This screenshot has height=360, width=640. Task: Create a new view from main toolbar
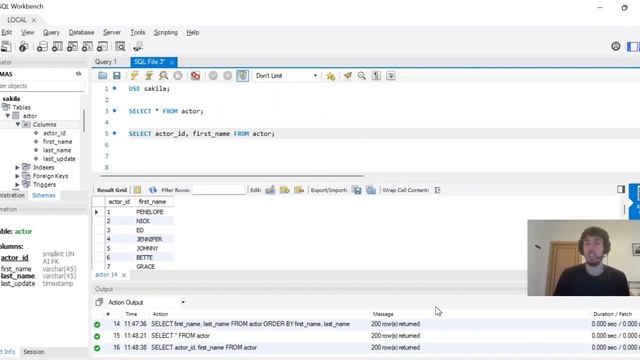[x=72, y=47]
